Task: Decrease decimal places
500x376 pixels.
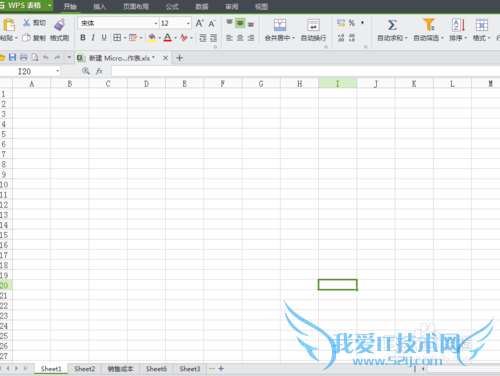Action: [x=352, y=38]
